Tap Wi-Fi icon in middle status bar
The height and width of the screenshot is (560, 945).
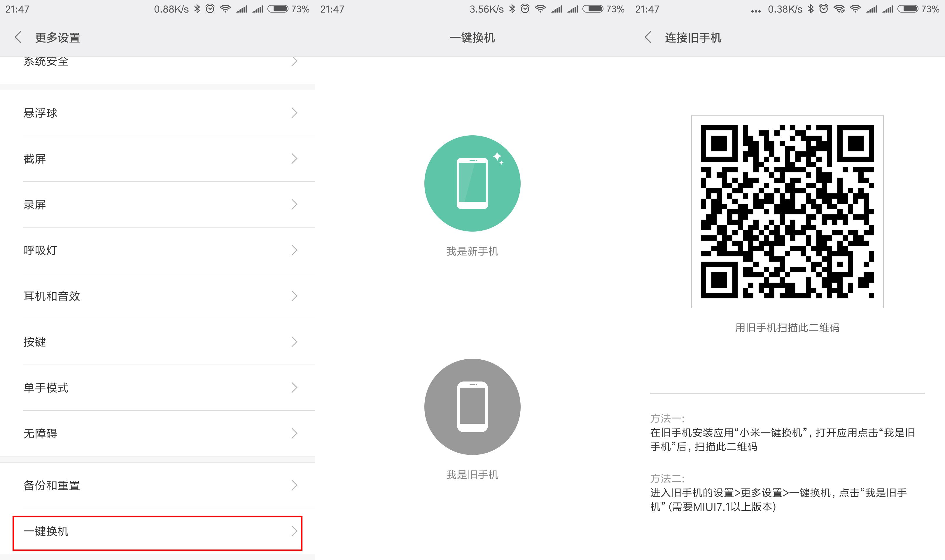click(540, 9)
